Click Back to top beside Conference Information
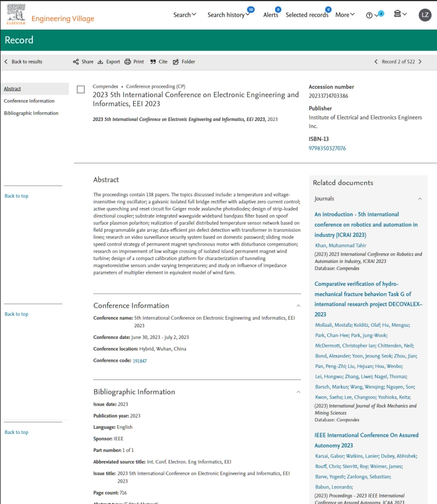Screen dimensions: 437x504 tap(16, 314)
